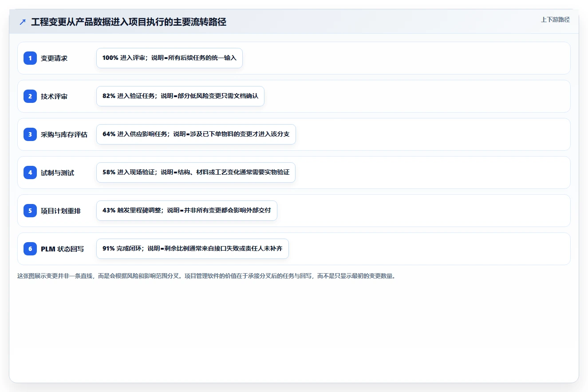Click the arrow icon beside the panel title
Screen dimensions: 588x392
pos(23,22)
